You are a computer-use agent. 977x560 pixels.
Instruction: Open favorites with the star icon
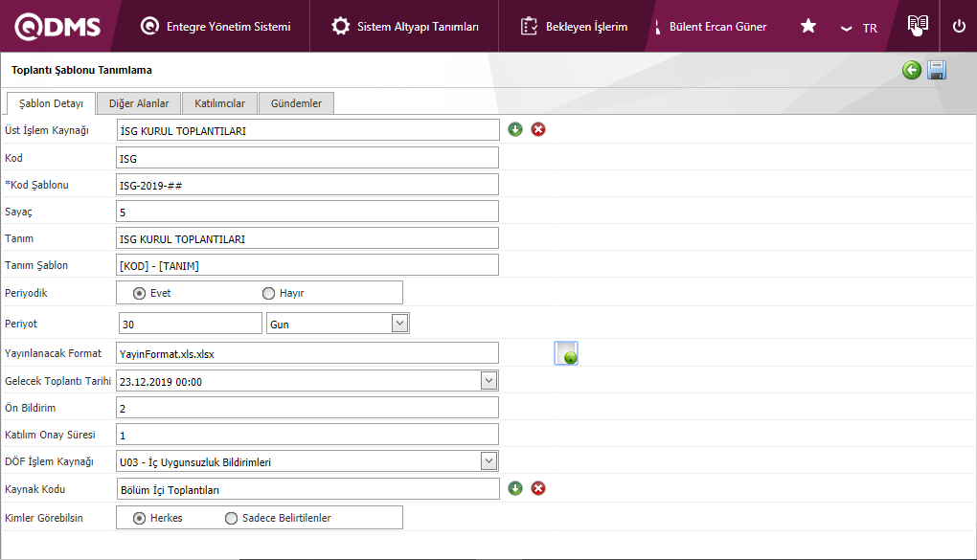click(807, 26)
